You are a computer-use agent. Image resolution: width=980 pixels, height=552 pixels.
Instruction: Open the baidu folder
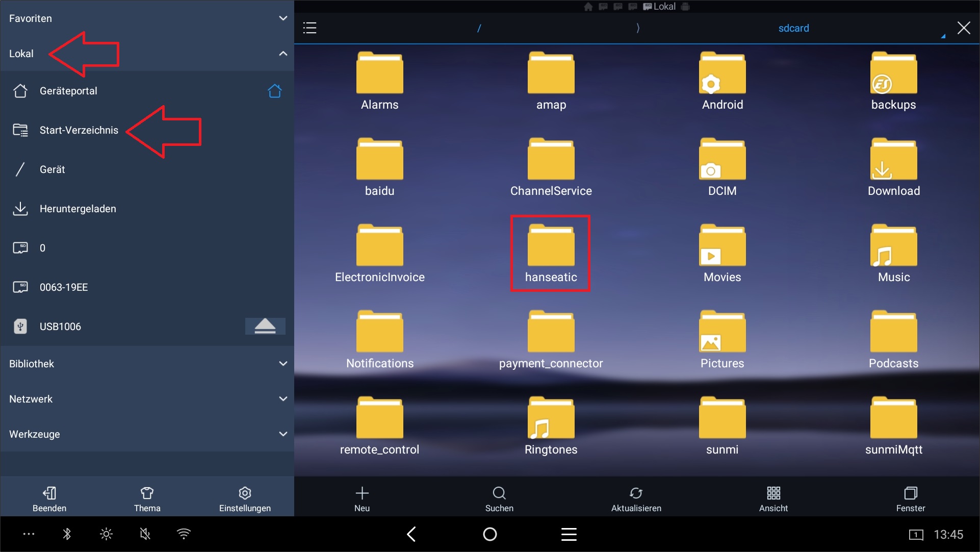[x=379, y=168]
